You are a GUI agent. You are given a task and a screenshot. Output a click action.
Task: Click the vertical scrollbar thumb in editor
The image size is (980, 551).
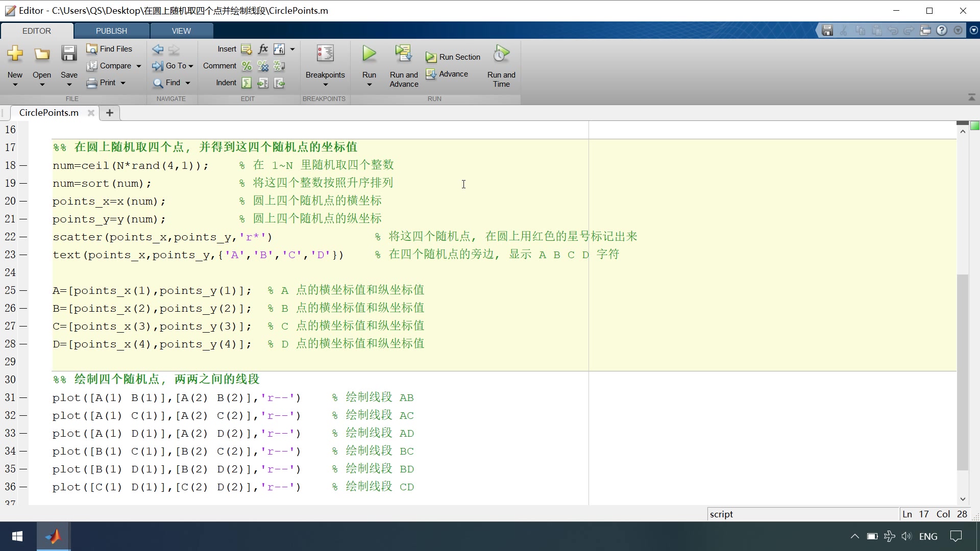(962, 372)
